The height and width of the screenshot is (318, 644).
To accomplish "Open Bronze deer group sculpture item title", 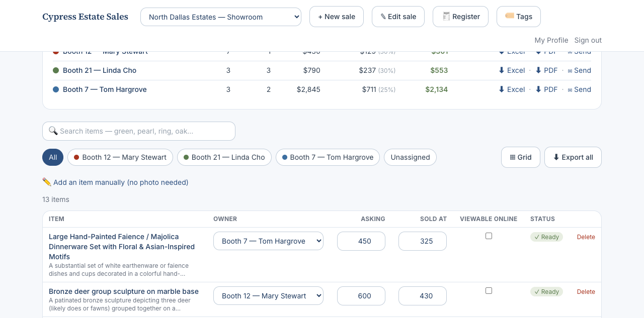I will (124, 291).
